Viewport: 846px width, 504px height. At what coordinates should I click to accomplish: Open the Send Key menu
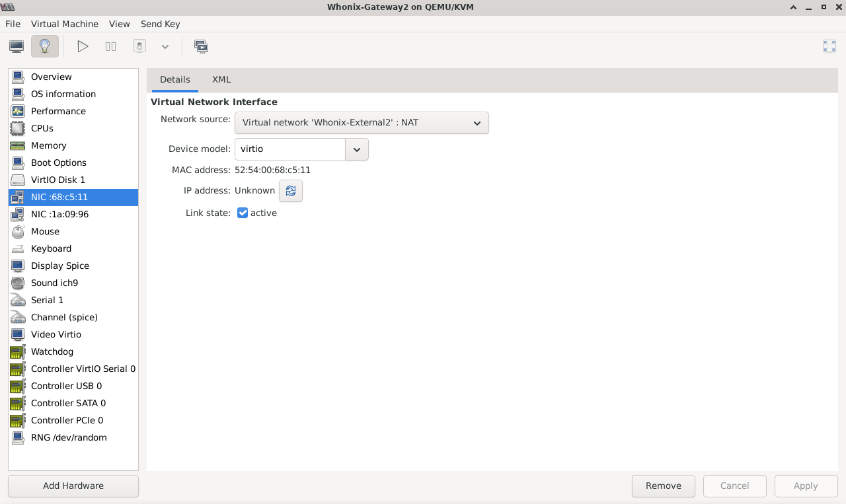pyautogui.click(x=160, y=24)
